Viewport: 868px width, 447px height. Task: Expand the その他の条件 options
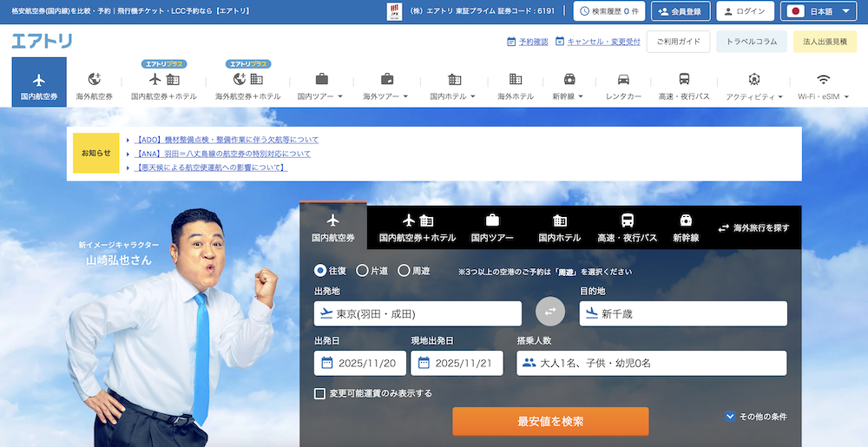click(730, 417)
